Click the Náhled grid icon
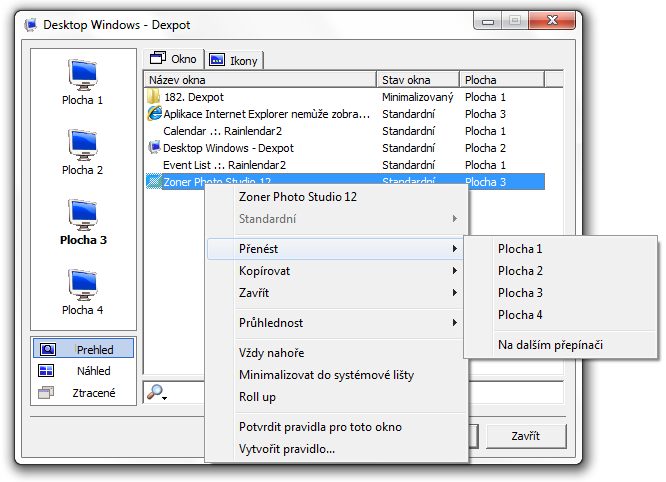This screenshot has width=666, height=482. click(46, 371)
